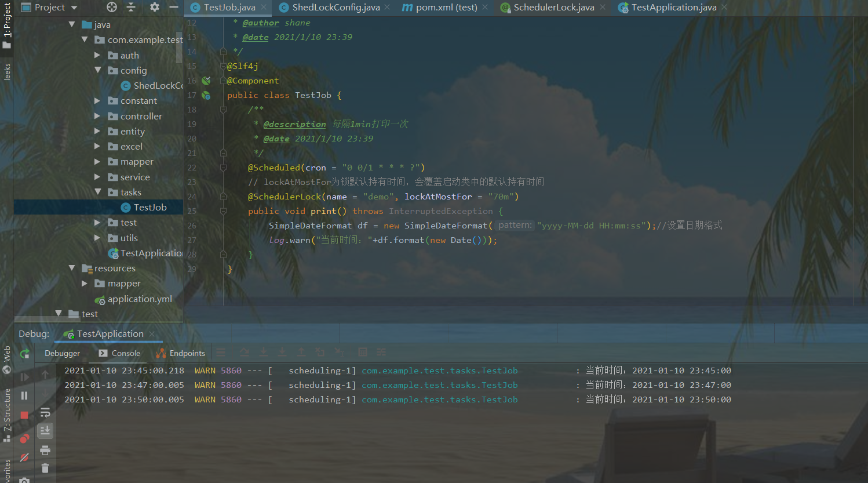Select TestJob class in project tree

144,208
